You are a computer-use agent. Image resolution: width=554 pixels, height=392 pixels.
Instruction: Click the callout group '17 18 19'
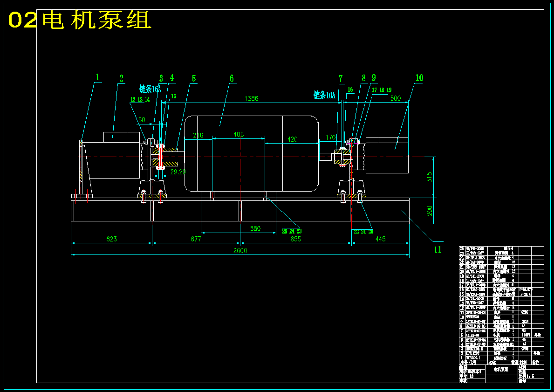point(382,90)
